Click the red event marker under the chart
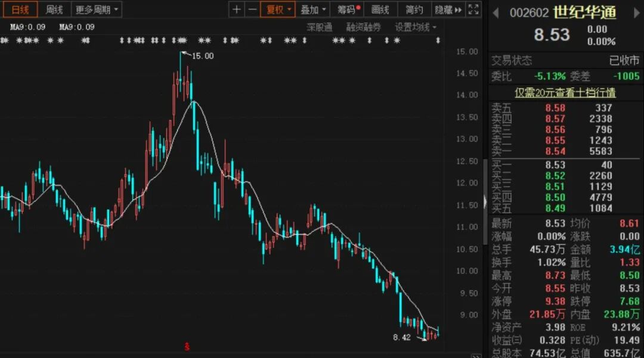 click(x=187, y=347)
